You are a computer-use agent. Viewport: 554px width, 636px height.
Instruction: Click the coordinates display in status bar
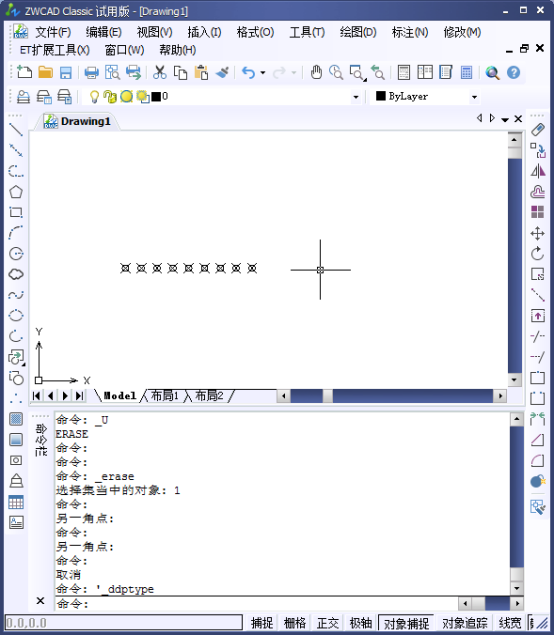(x=124, y=623)
